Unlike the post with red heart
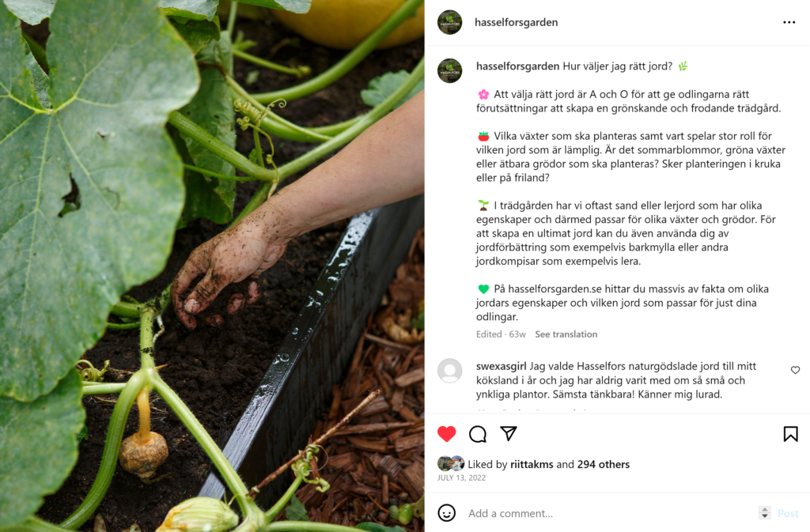 point(447,434)
